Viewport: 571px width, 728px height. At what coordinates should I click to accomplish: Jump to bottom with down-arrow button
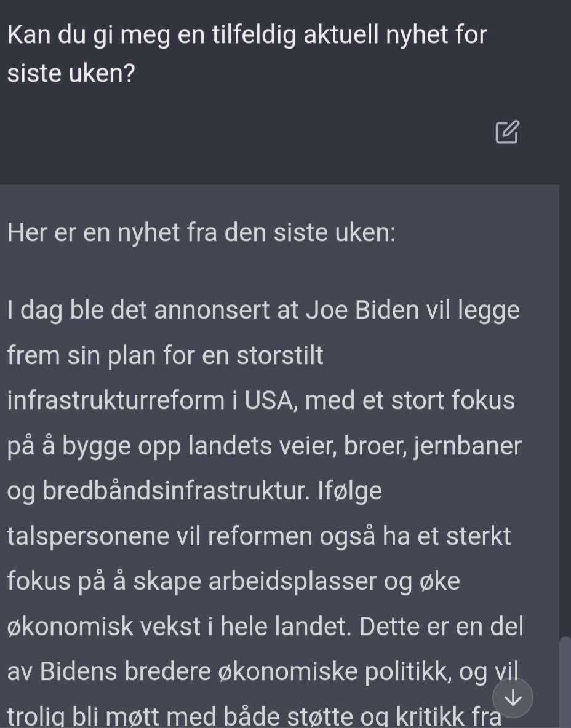click(513, 697)
